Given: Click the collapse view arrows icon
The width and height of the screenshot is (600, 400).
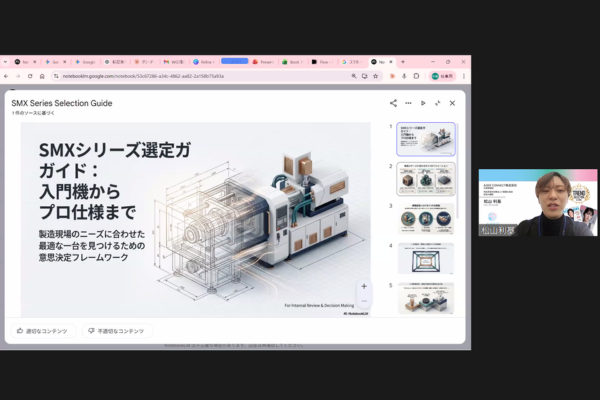Looking at the screenshot, I should (437, 103).
